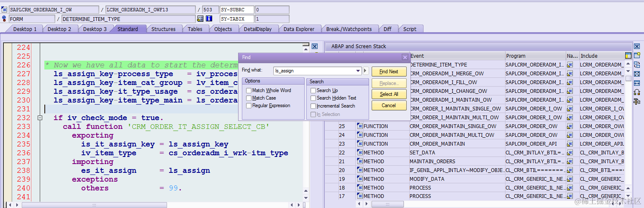
Task: Click the headset services icon in right toolbar
Action: (x=637, y=92)
